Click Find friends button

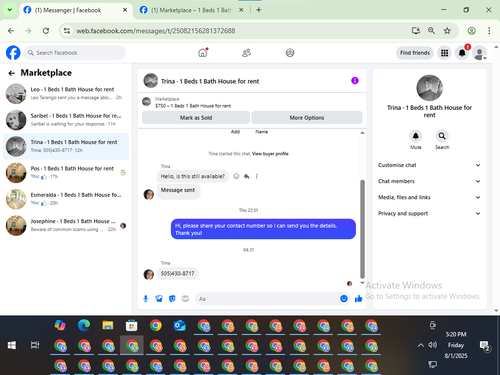415,53
